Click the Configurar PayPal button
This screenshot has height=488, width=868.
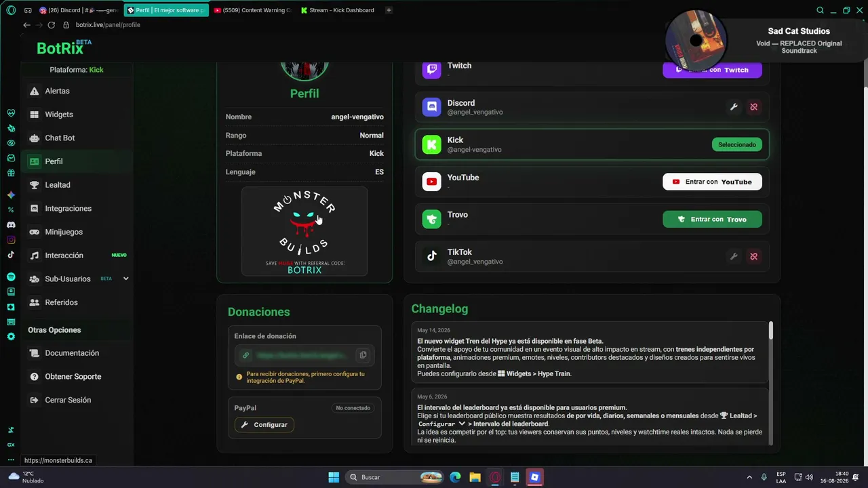[264, 425]
